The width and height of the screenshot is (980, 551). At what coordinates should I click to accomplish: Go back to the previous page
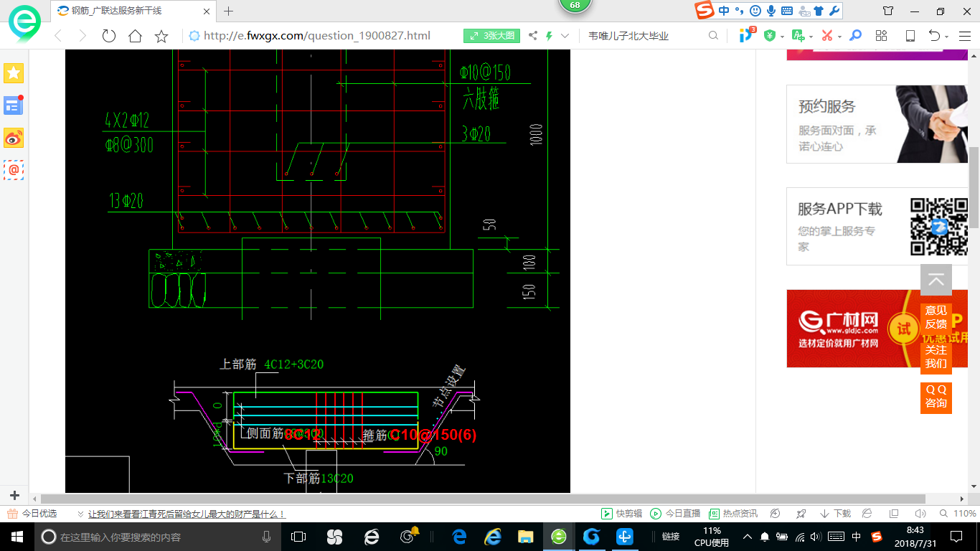tap(59, 36)
